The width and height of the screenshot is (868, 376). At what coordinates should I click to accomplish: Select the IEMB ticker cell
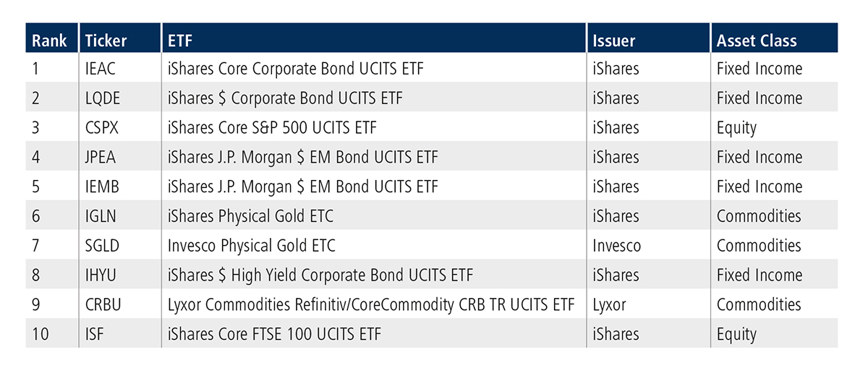[103, 187]
